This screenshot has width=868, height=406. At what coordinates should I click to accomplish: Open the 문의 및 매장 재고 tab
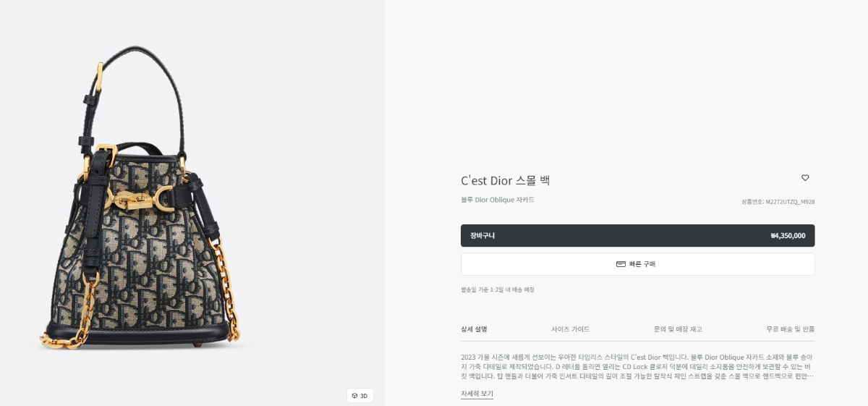[x=678, y=329]
